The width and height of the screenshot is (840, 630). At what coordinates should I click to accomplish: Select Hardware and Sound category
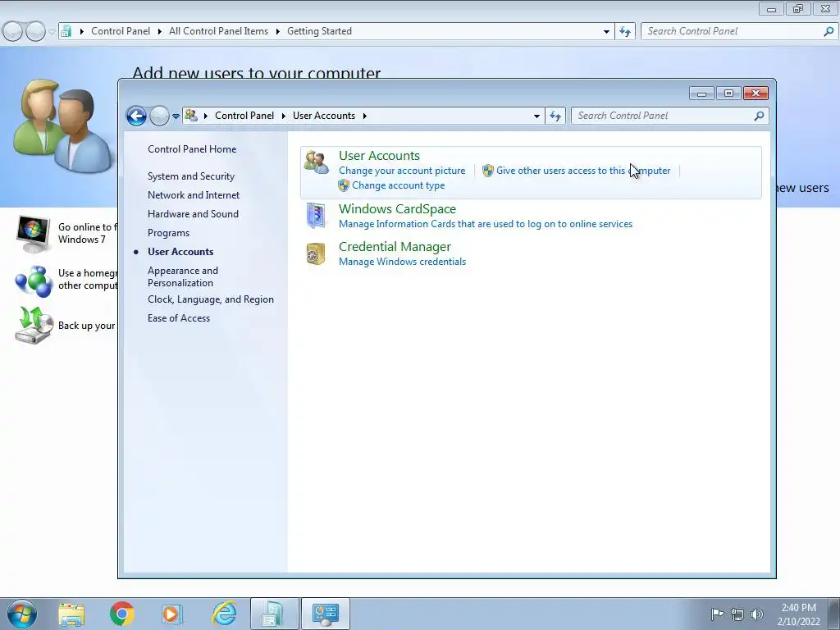pos(193,214)
